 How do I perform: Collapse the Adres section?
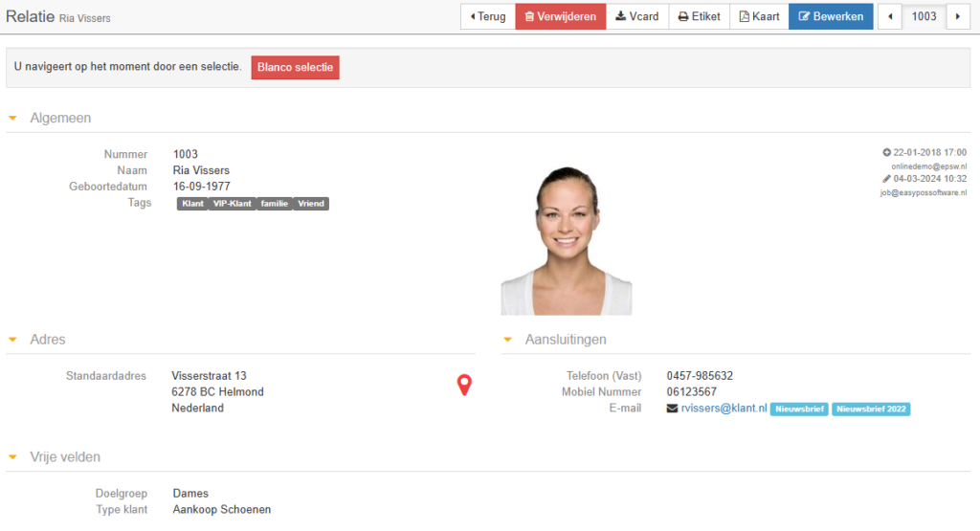coord(12,340)
